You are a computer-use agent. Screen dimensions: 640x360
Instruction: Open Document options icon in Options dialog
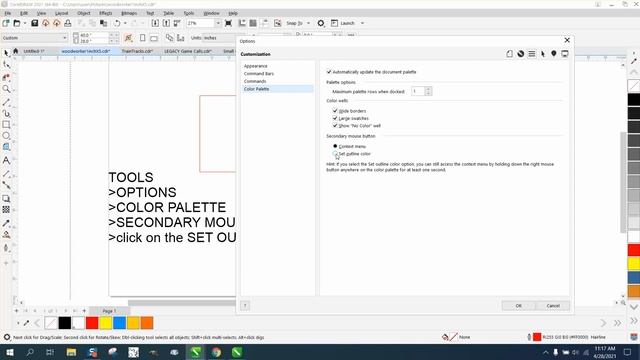coord(509,54)
